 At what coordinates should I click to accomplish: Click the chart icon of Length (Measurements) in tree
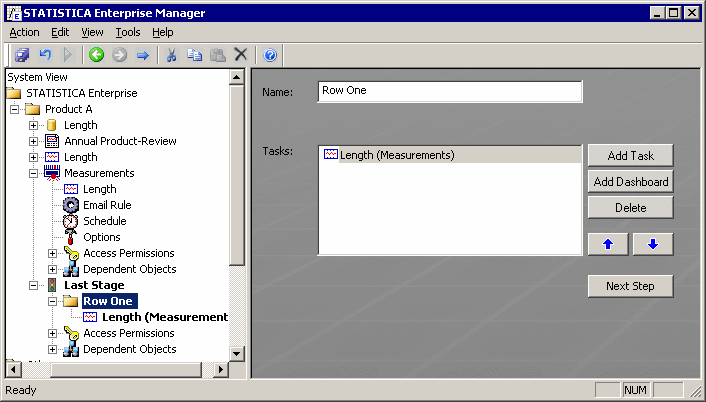coord(90,317)
